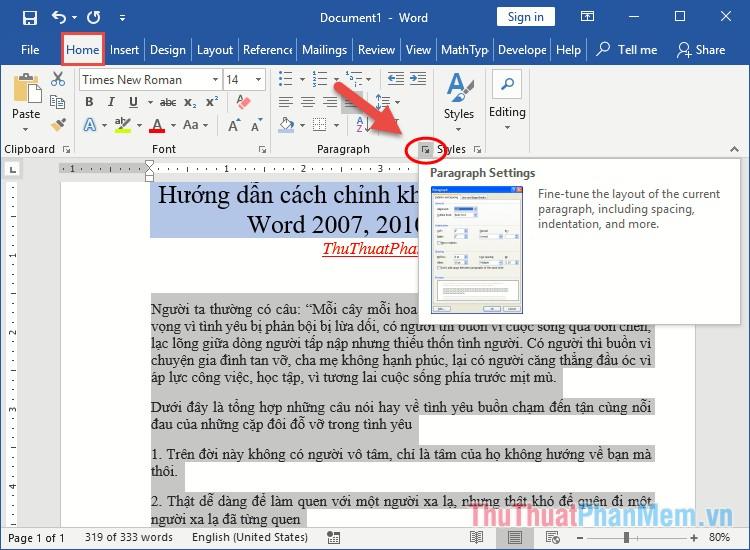This screenshot has height=550, width=750.
Task: Click the Share button
Action: point(701,50)
